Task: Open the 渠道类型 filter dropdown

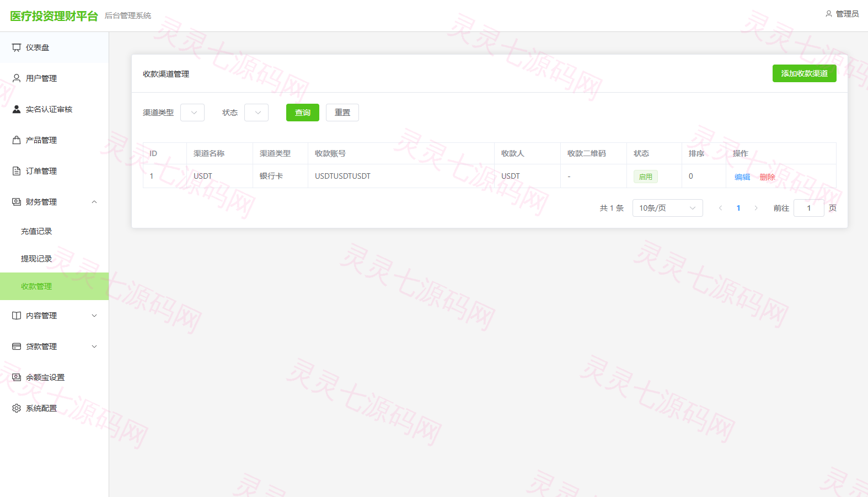Action: pos(192,113)
